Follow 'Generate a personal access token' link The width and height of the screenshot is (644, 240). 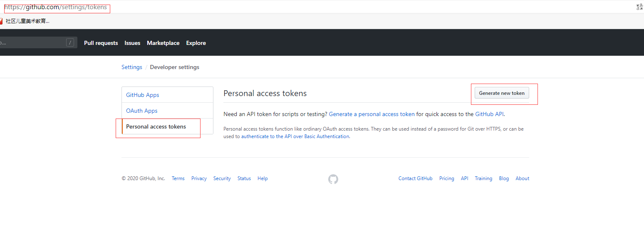pos(372,114)
